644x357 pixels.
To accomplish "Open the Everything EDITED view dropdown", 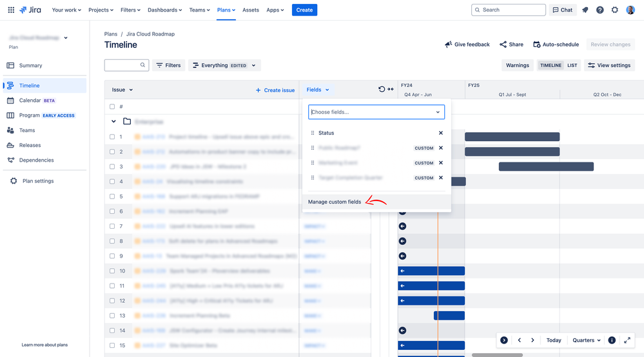I will pos(224,65).
